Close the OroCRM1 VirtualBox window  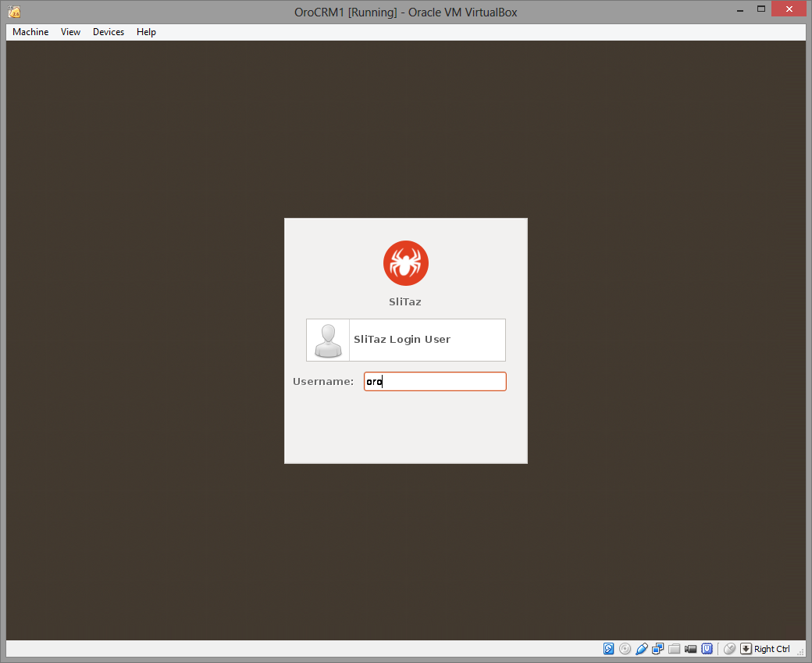click(789, 9)
